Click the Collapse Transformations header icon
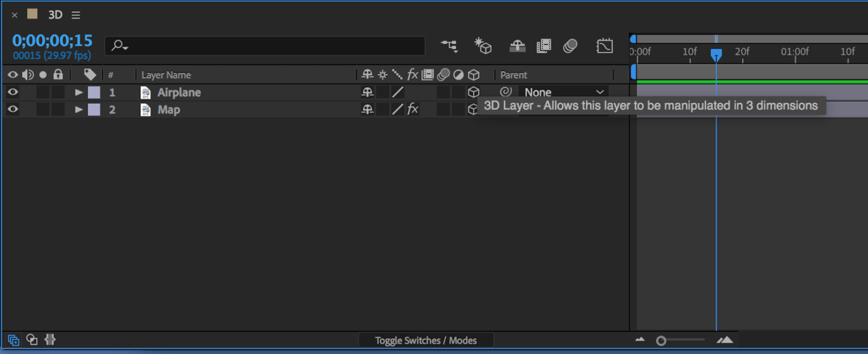Viewport: 868px width, 354px height. tap(382, 75)
